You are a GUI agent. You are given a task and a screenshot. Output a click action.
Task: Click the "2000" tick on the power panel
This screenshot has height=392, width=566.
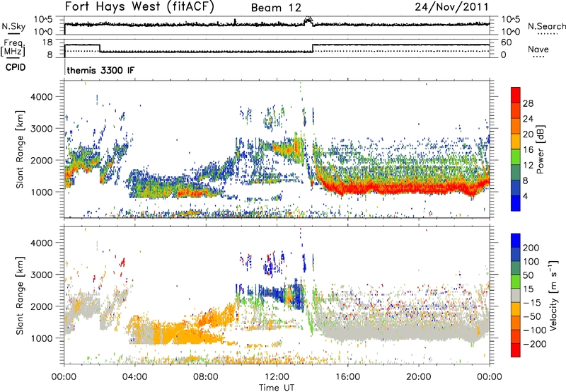tap(41, 160)
